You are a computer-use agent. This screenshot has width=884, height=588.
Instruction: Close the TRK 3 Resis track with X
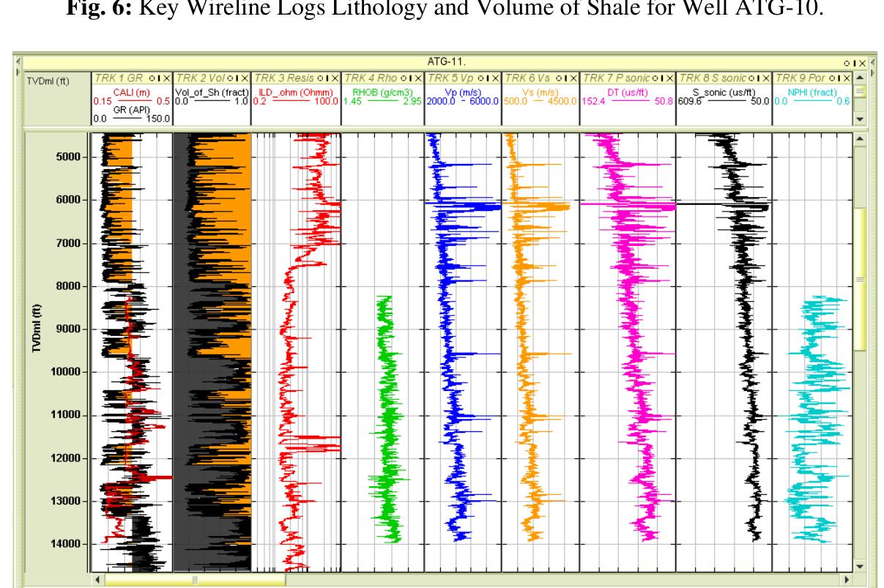pos(335,78)
